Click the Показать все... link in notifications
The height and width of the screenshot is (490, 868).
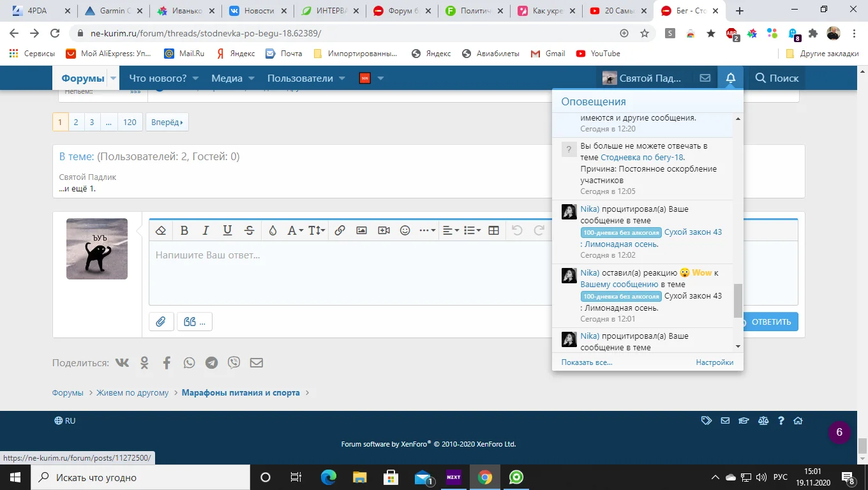click(x=587, y=362)
